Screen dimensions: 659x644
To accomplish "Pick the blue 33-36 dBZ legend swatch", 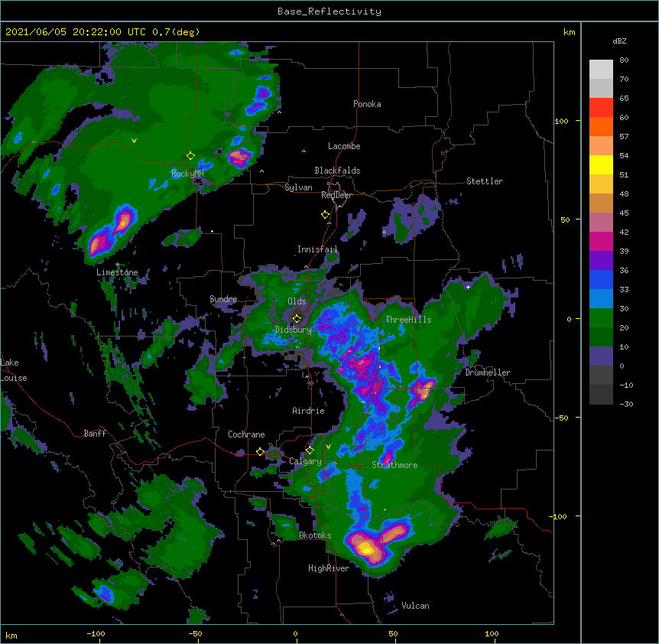I will pyautogui.click(x=601, y=280).
